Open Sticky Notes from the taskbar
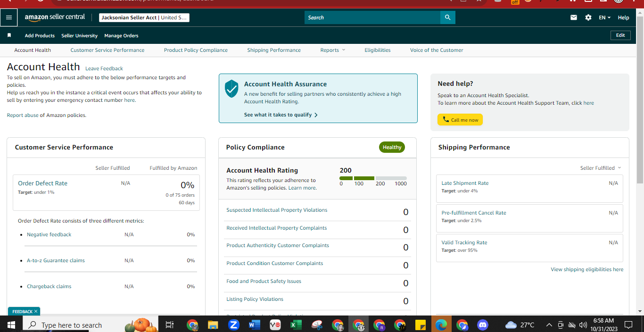This screenshot has height=332, width=644. pyautogui.click(x=421, y=325)
